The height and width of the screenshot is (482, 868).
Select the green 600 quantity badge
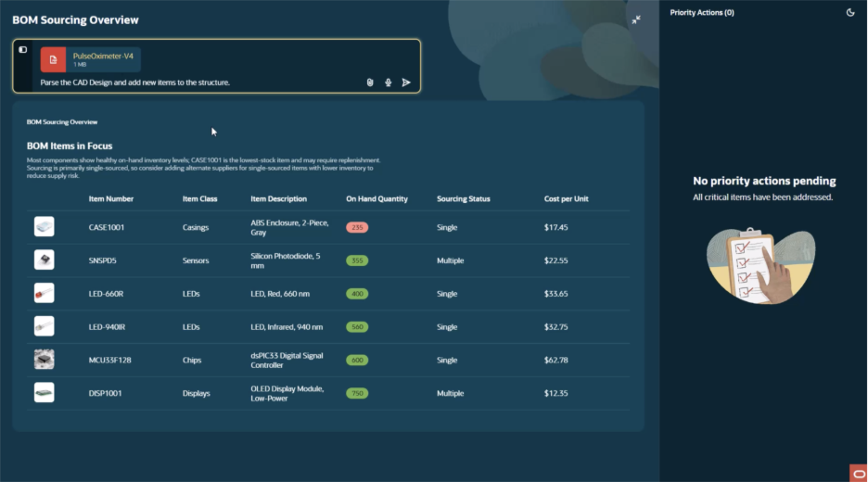(357, 361)
